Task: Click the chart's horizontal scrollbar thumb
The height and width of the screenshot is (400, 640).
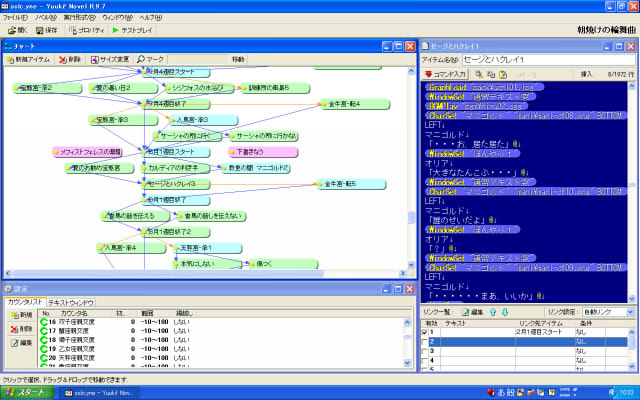Action: tap(167, 273)
